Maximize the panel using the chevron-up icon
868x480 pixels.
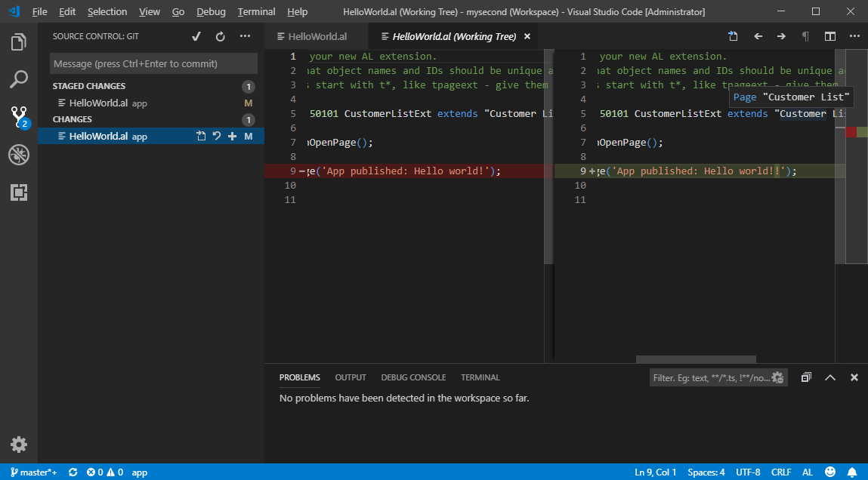(x=829, y=377)
